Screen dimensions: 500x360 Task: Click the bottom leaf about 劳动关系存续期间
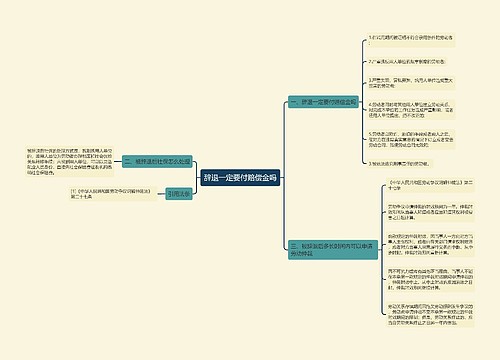click(x=430, y=315)
